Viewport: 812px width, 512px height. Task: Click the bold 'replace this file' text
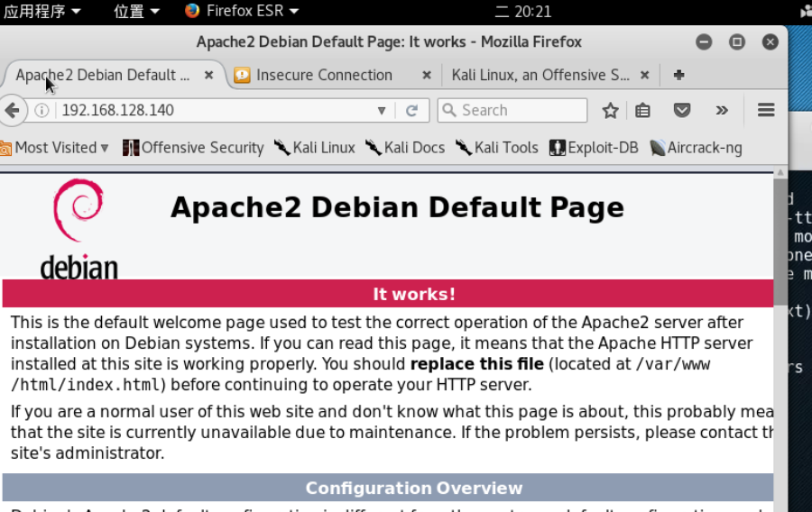pyautogui.click(x=477, y=364)
